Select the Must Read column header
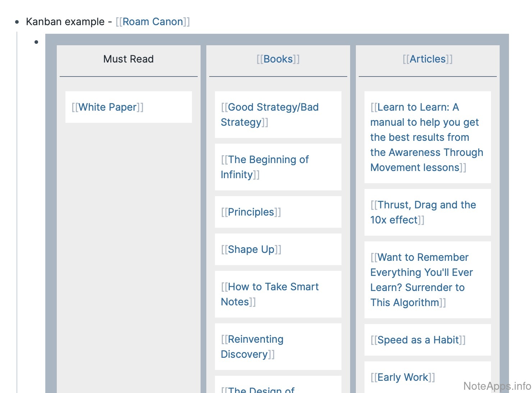 pos(128,59)
